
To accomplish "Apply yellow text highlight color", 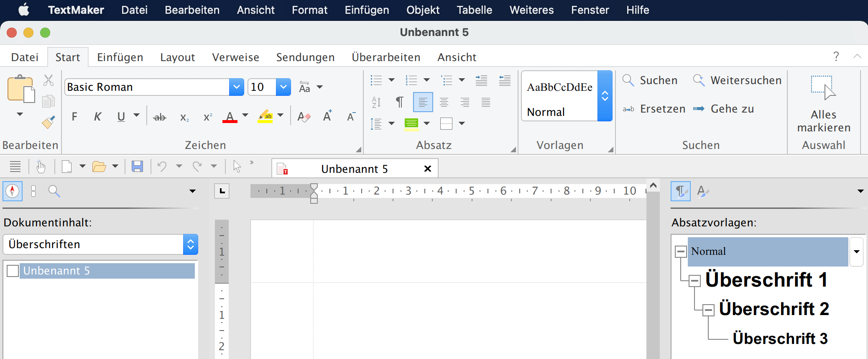I will pyautogui.click(x=266, y=116).
